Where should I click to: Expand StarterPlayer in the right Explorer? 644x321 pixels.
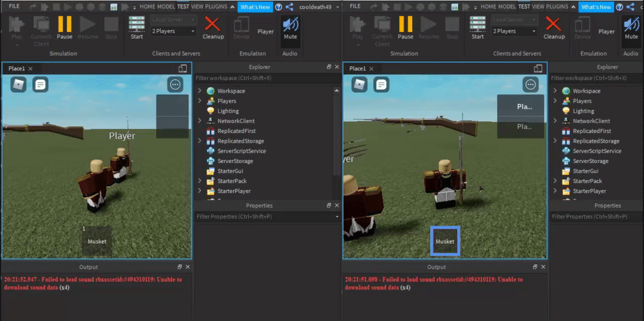(x=555, y=191)
